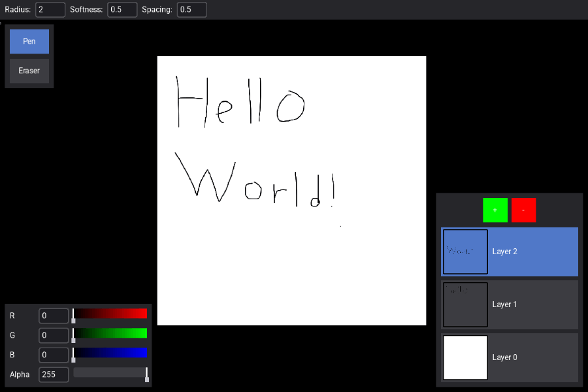Click Layer 0 white thumbnail
Viewport: 588px width, 392px height.
click(x=465, y=357)
